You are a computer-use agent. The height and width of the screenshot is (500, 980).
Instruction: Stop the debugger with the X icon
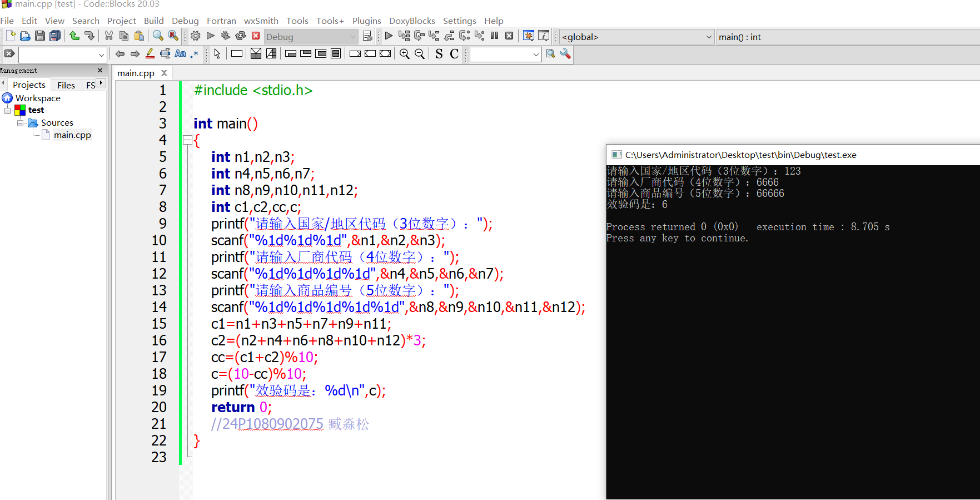(x=509, y=36)
